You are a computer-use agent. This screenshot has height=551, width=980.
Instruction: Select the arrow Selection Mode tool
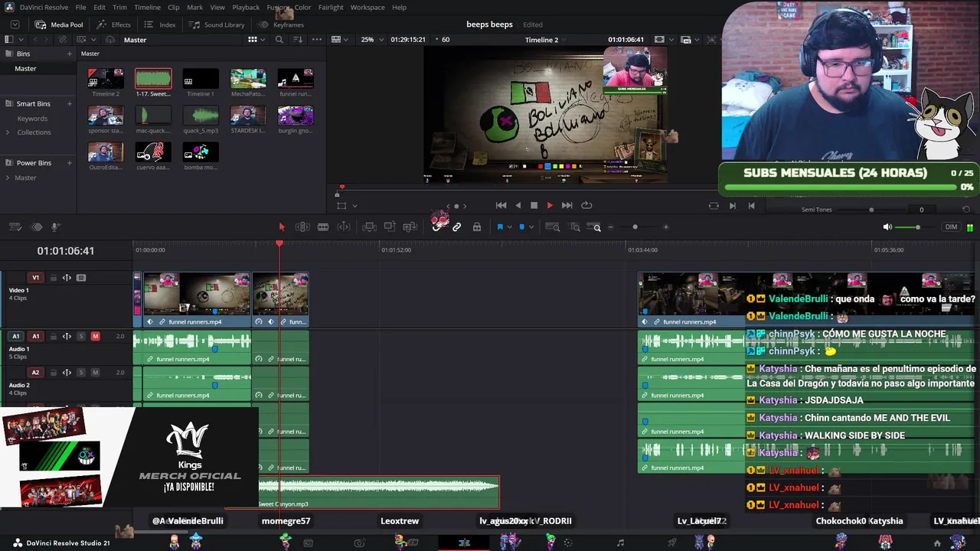point(282,227)
